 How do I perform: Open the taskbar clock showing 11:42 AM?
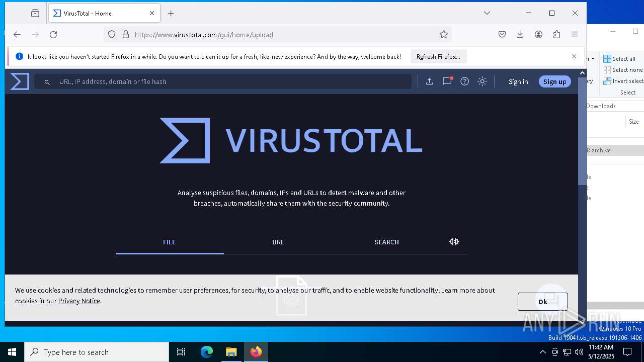tap(601, 352)
